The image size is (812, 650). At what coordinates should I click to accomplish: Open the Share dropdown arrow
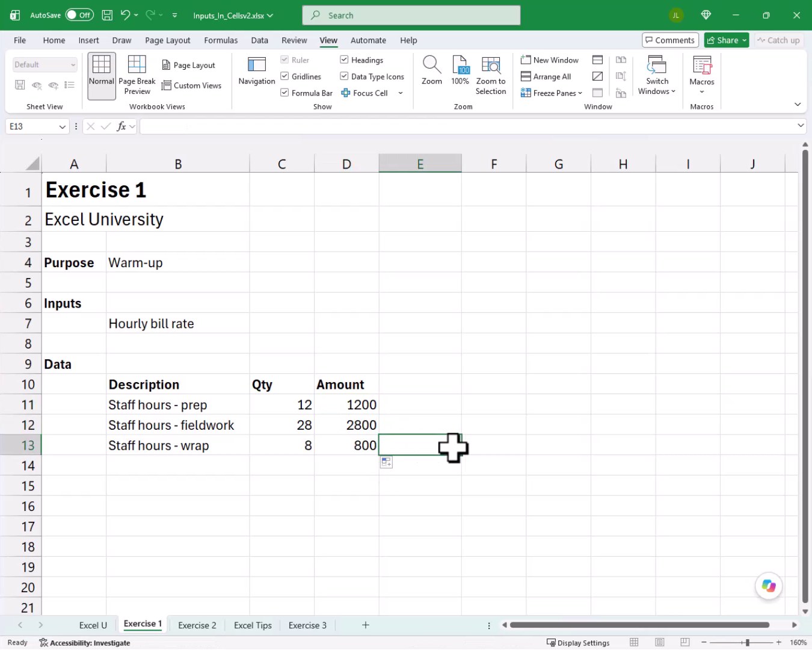[x=744, y=40]
